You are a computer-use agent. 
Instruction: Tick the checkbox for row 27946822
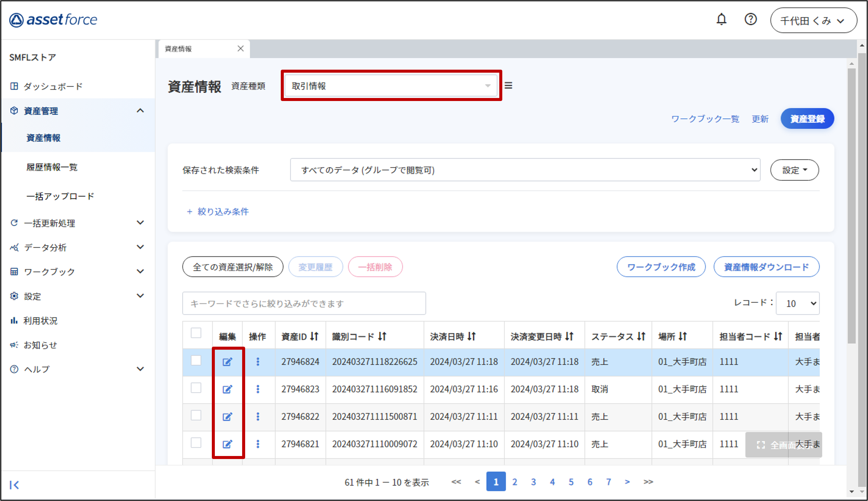tap(196, 415)
